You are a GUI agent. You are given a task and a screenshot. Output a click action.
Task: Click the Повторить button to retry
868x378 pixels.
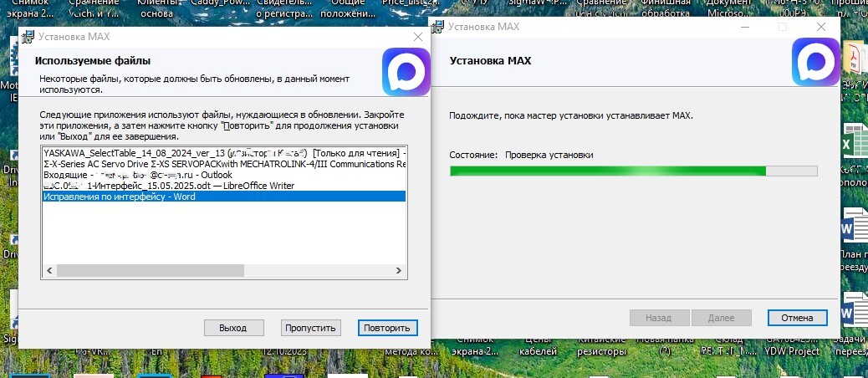pos(387,328)
